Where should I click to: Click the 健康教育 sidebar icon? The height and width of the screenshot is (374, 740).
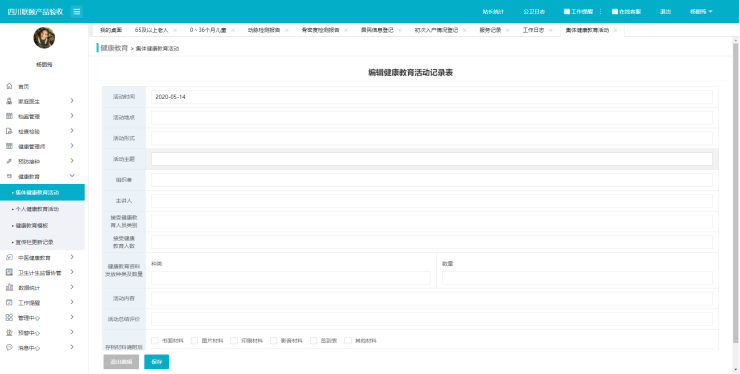pos(9,176)
